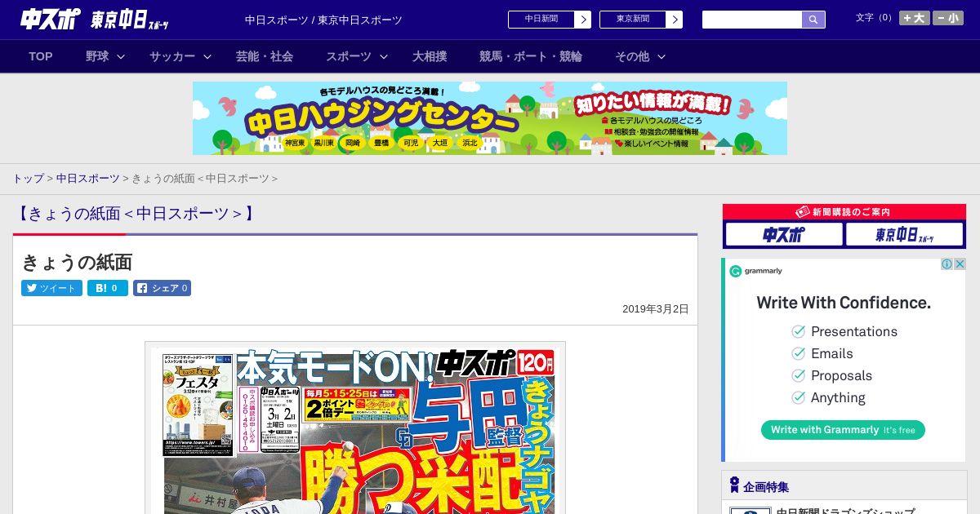Close the Grammarly advertisement

coord(960,264)
